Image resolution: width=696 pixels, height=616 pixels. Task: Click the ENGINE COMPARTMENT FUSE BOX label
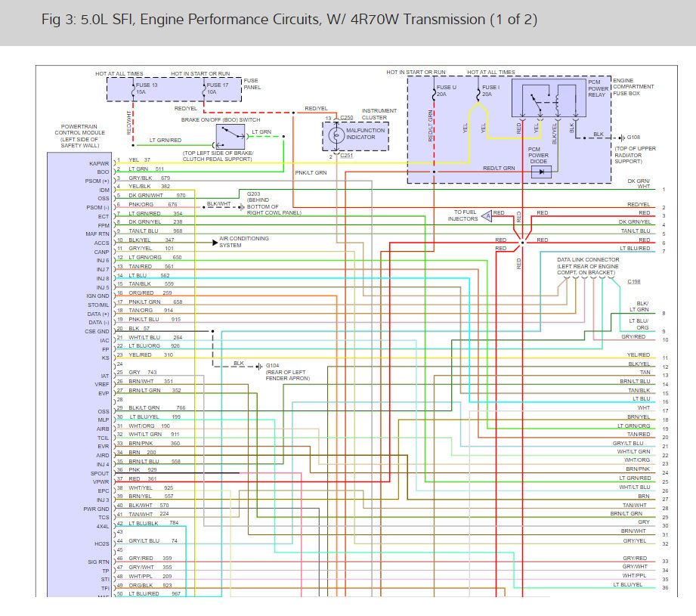pyautogui.click(x=633, y=87)
